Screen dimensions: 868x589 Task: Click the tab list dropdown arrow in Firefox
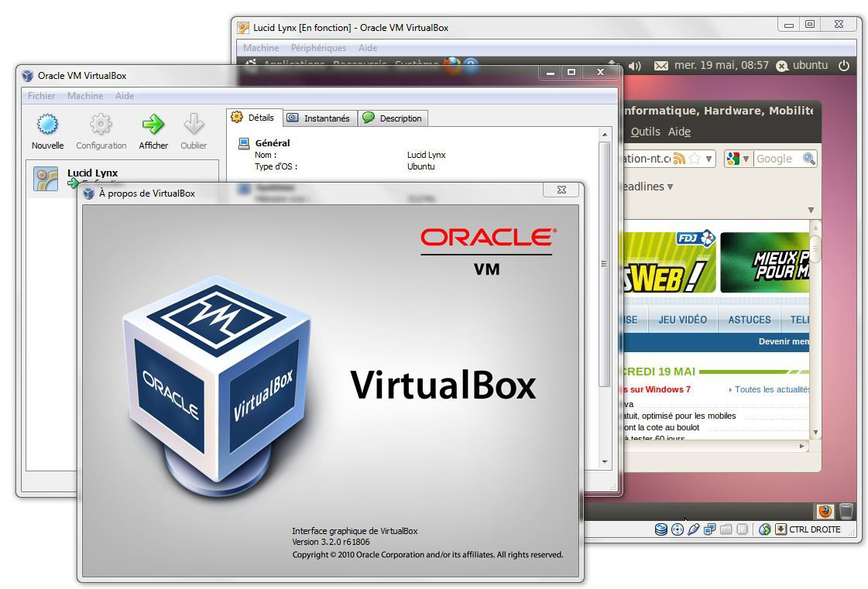[x=811, y=211]
